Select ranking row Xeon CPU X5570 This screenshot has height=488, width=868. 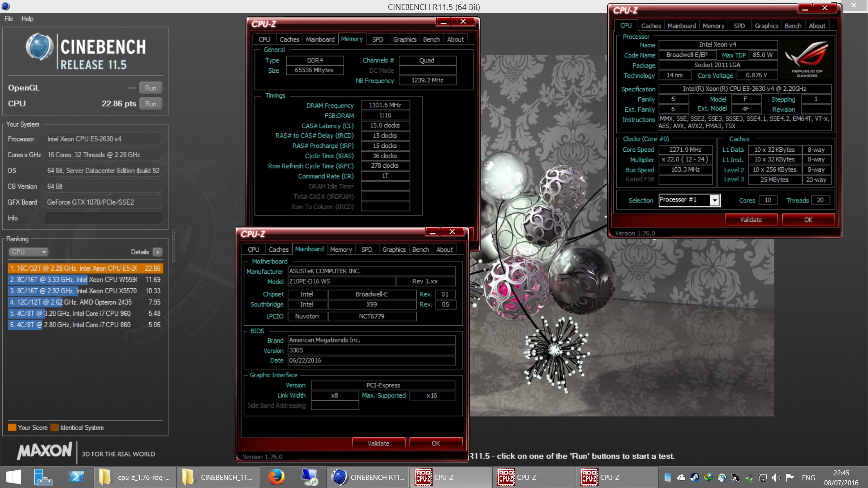(x=85, y=291)
